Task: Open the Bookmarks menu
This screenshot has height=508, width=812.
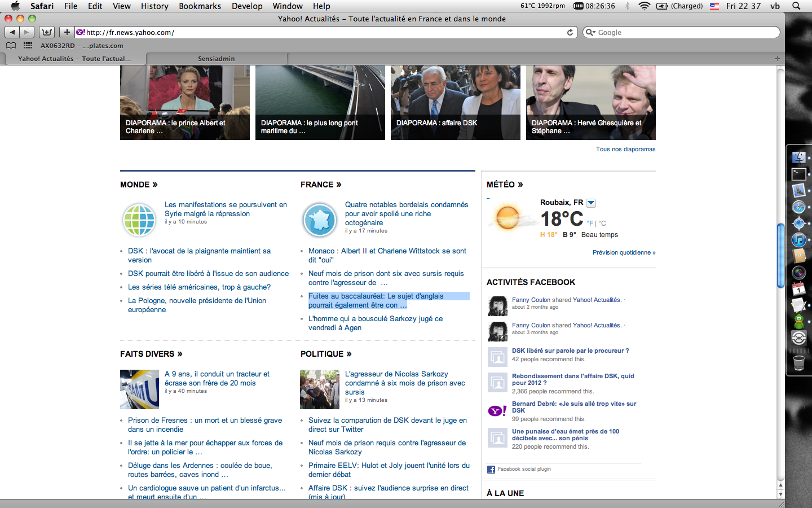Action: [x=200, y=6]
